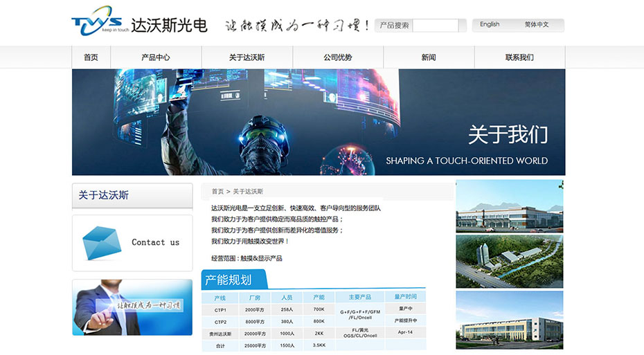Go to the 首页 menu item
Image resolution: width=644 pixels, height=355 pixels.
coord(91,57)
